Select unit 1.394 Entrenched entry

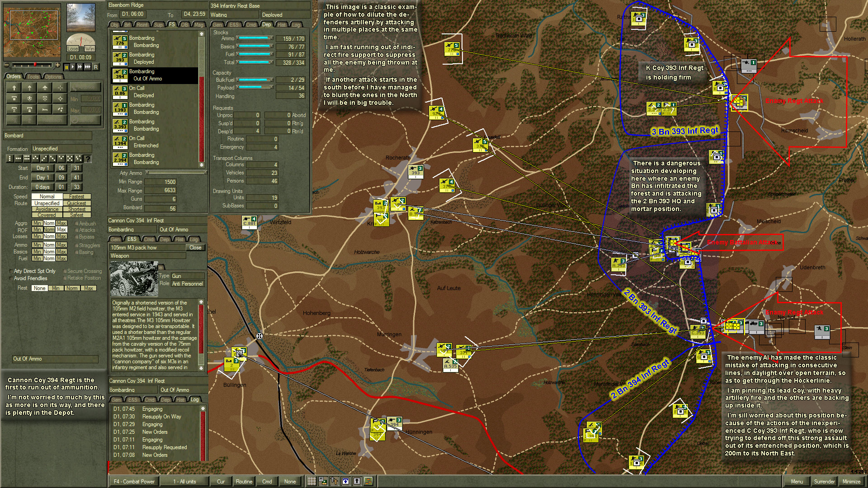click(155, 142)
